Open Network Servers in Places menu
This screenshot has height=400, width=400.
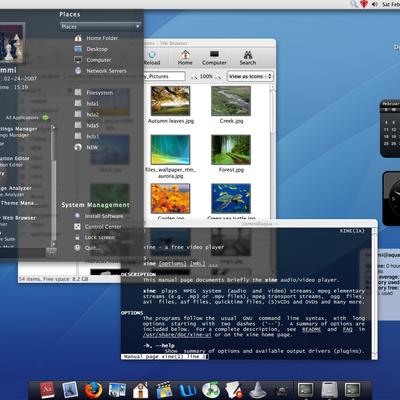(100, 71)
